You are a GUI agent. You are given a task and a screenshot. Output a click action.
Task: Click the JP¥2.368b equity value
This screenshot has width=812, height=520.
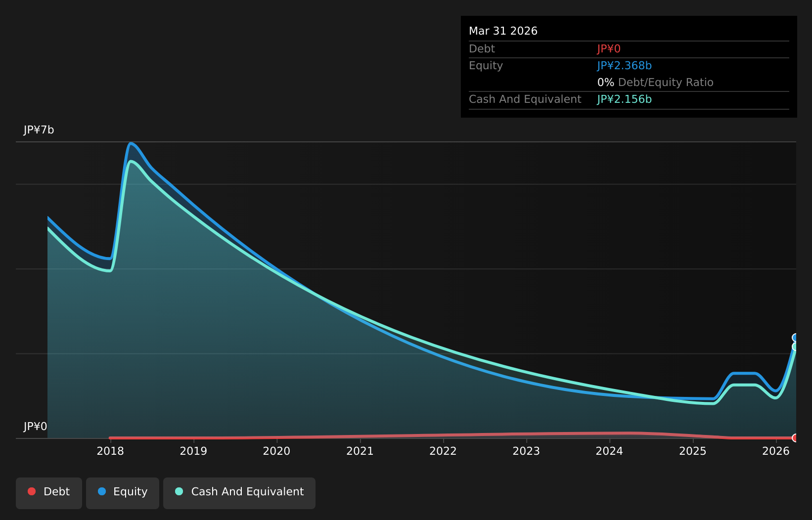pyautogui.click(x=624, y=66)
